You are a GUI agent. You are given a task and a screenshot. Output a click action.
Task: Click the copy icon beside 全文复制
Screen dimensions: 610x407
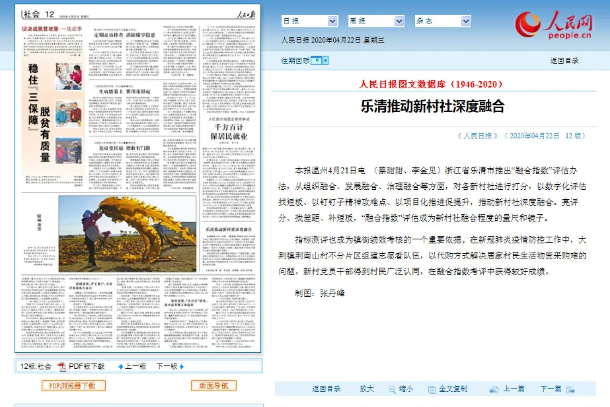[432, 389]
